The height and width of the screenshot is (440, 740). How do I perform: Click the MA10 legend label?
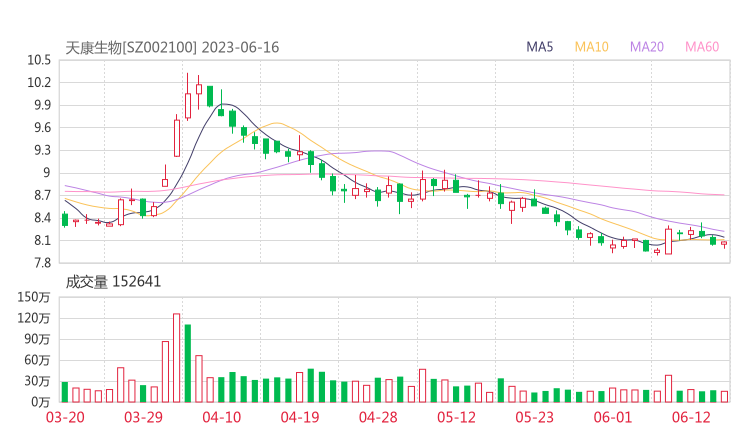(x=591, y=47)
